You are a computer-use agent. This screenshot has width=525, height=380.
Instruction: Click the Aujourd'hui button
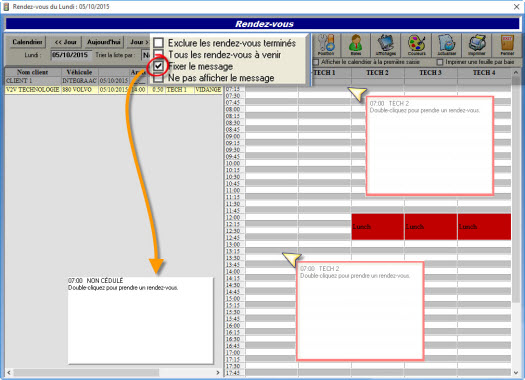(x=103, y=42)
